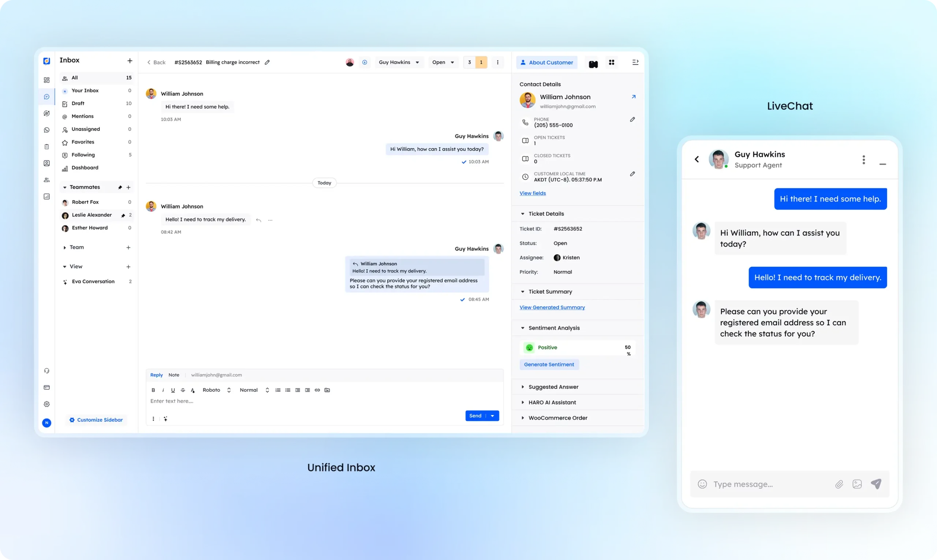Pin the Teammates section

[119, 187]
